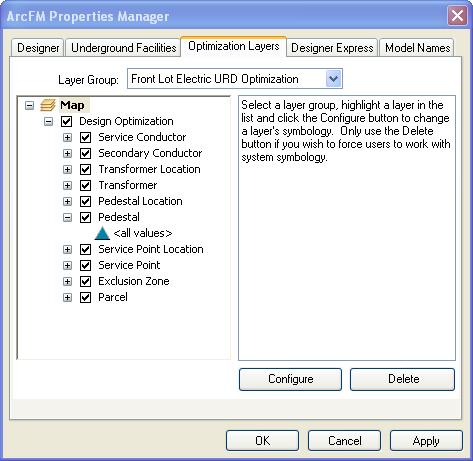Close the ArcFM Properties Manager window
This screenshot has width=473, height=461.
point(457,16)
